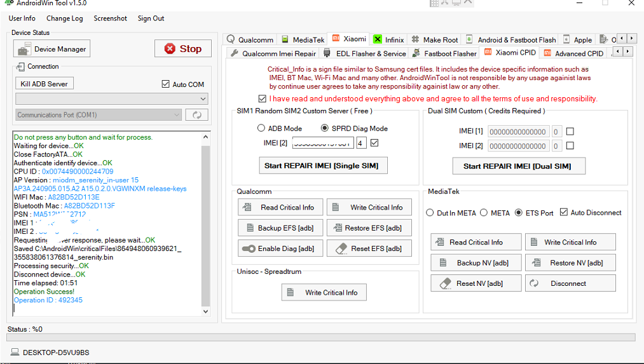Open the Communications Port COM1 dropdown
Viewport: 644px width, 364px height.
99,115
